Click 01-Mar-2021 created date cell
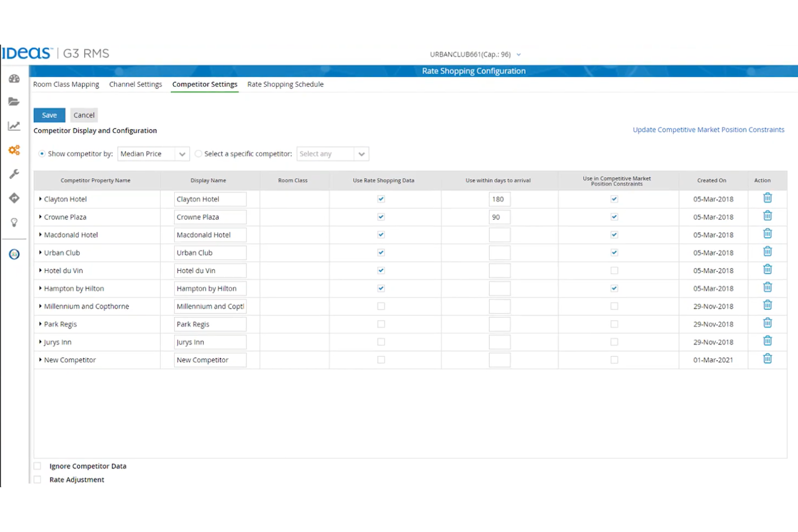798x532 pixels. tap(713, 360)
